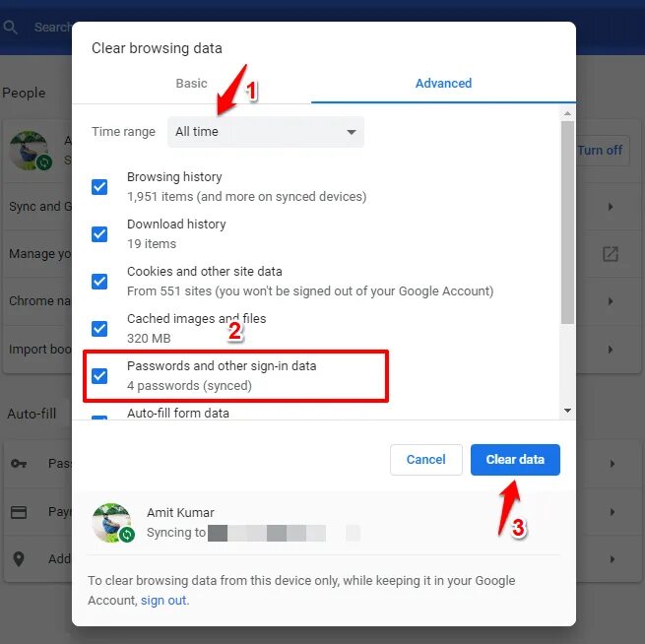
Task: Expand the Passwords settings row chevron
Action: pos(613,464)
